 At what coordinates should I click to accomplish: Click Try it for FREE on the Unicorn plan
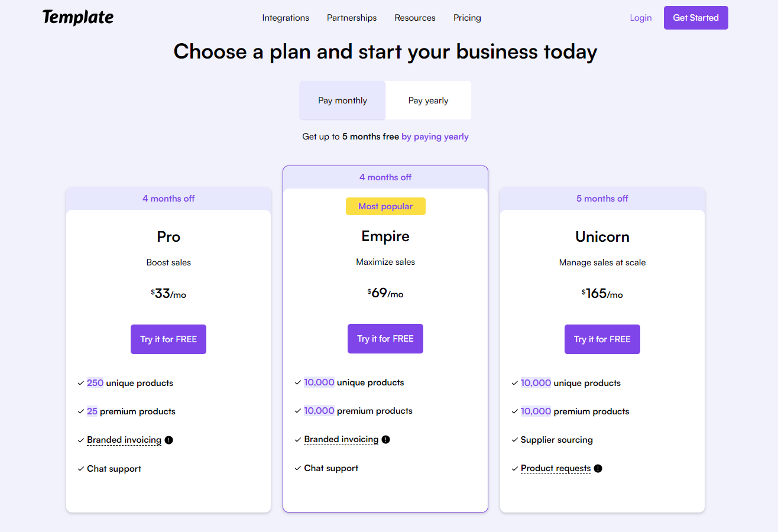[602, 339]
